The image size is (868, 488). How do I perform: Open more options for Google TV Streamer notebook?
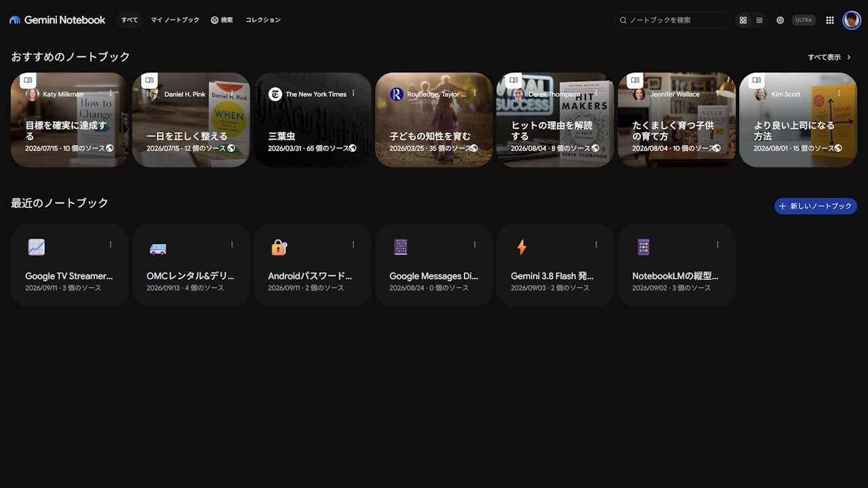coord(111,245)
